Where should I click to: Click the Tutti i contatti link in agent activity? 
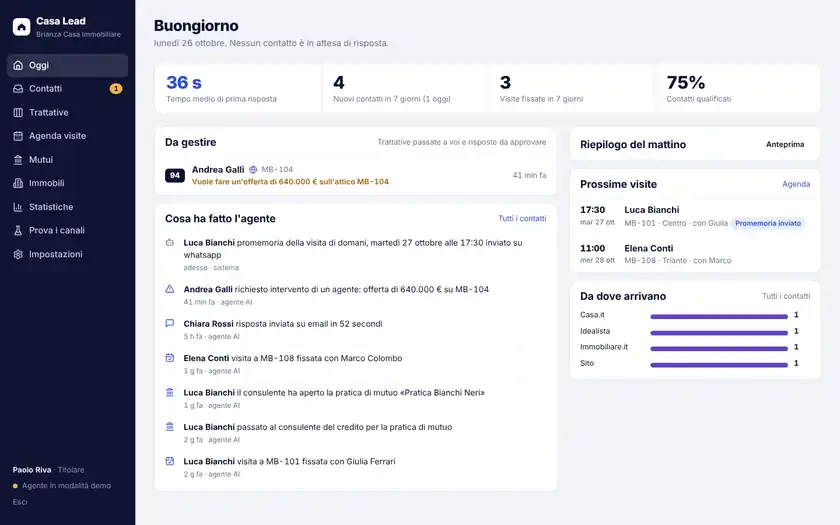pos(522,219)
